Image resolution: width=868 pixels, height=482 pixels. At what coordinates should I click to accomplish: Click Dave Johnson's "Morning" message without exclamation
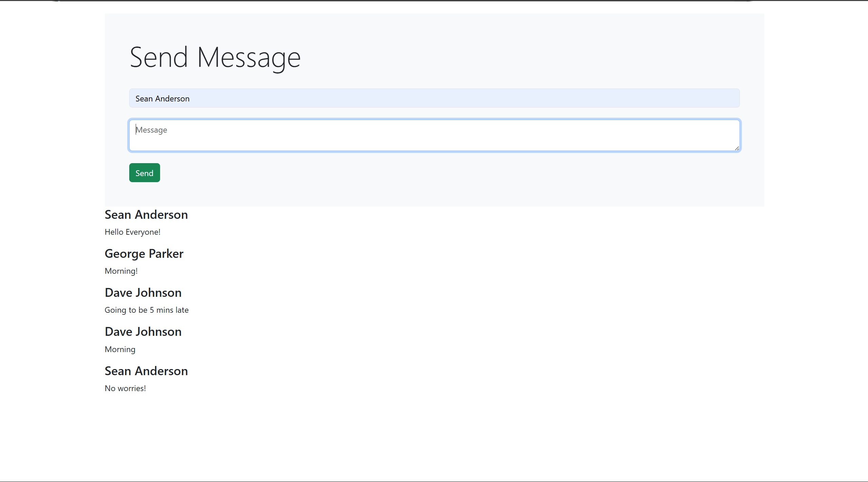[120, 349]
